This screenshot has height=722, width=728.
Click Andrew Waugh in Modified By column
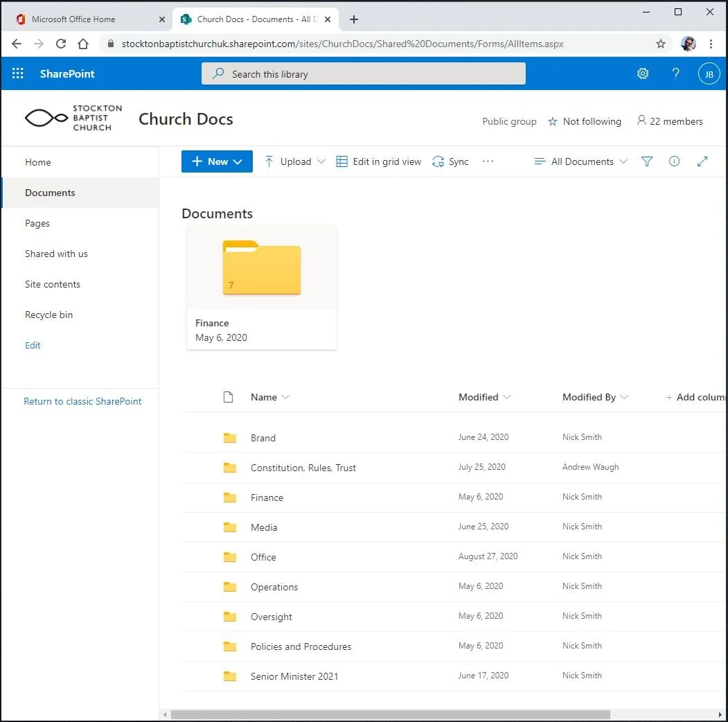590,466
